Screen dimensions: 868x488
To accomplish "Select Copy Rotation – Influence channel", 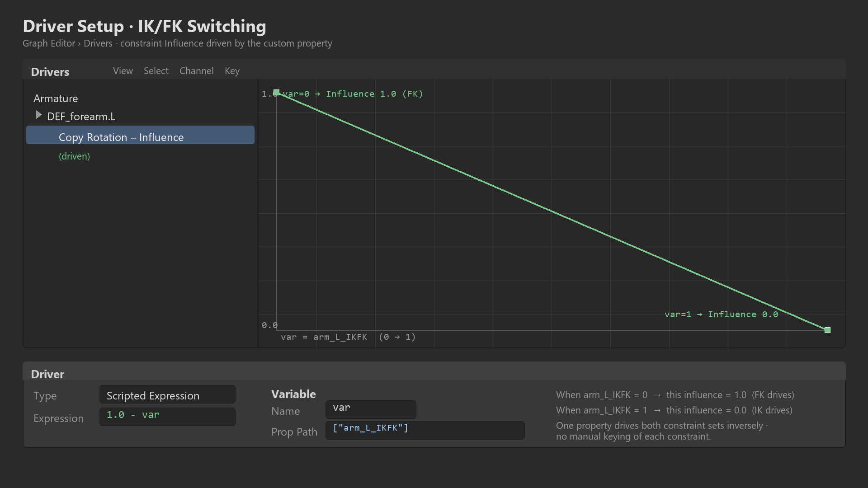I will [140, 135].
